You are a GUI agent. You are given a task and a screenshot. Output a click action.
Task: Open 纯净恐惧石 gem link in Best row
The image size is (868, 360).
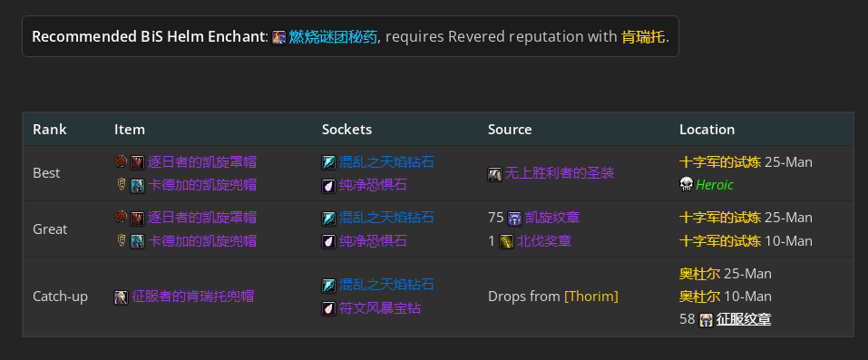pos(373,185)
